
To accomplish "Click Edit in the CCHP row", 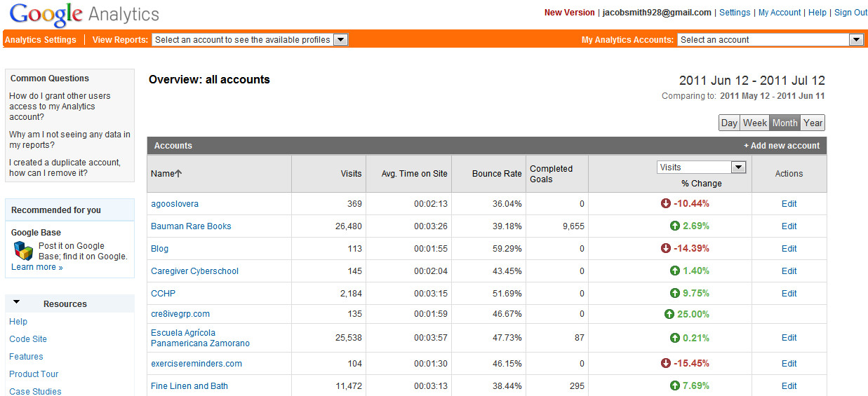I will pyautogui.click(x=789, y=294).
